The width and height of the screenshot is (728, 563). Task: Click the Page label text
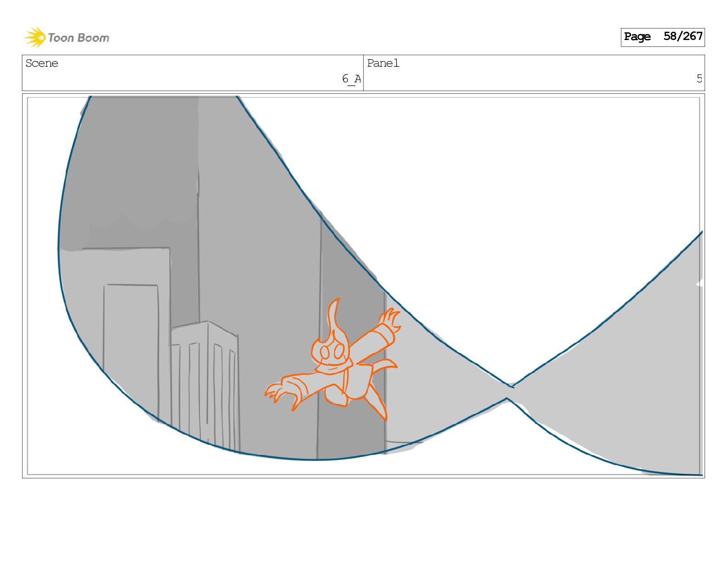pos(637,37)
